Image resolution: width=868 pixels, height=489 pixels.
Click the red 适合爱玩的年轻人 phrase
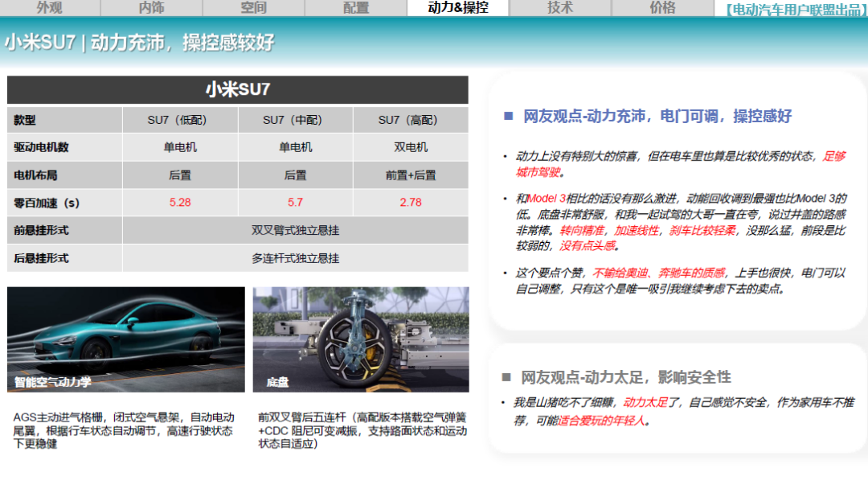[x=602, y=421]
